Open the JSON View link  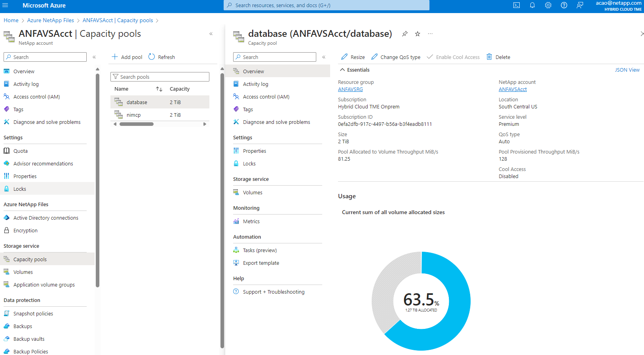(x=627, y=70)
